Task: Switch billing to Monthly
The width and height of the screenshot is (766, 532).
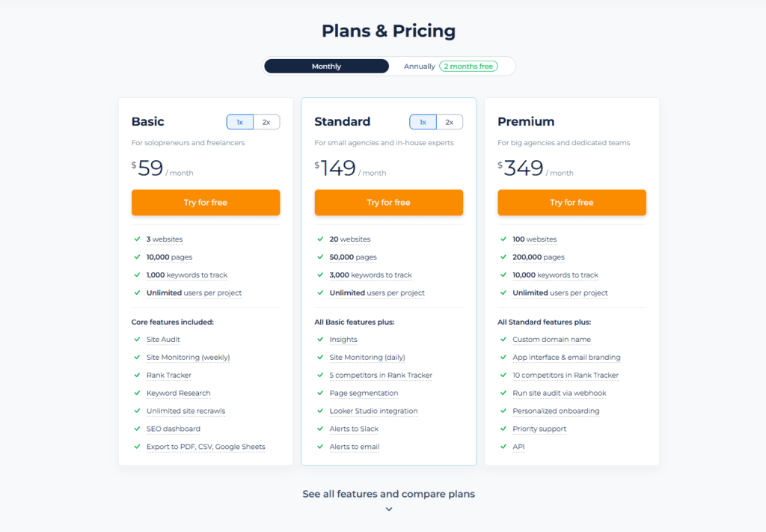Action: [x=327, y=67]
